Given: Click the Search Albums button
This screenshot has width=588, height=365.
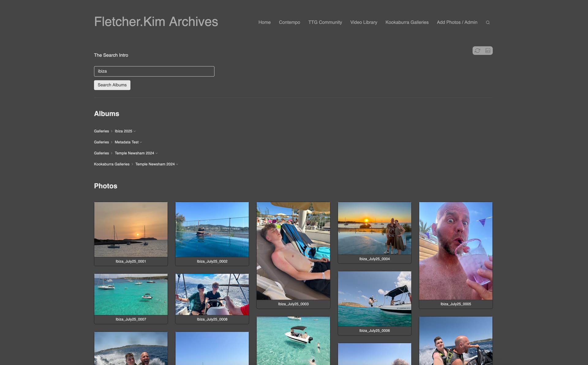Looking at the screenshot, I should click(x=112, y=85).
